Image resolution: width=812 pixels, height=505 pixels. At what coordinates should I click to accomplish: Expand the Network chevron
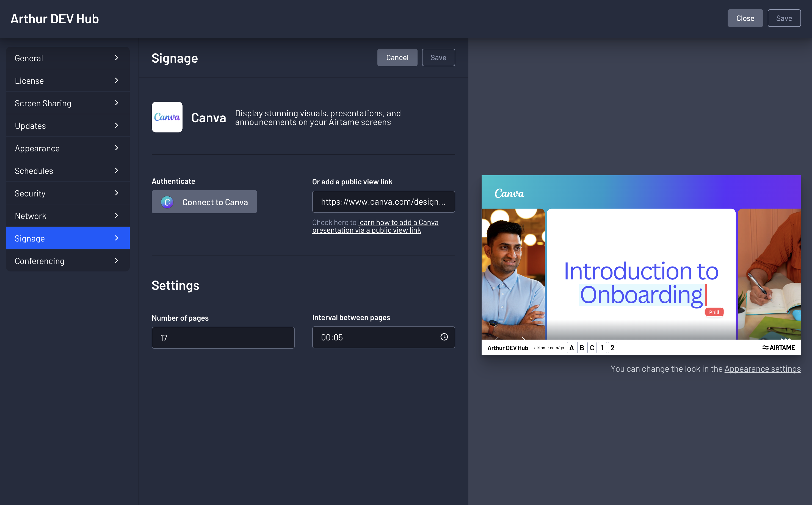click(116, 215)
